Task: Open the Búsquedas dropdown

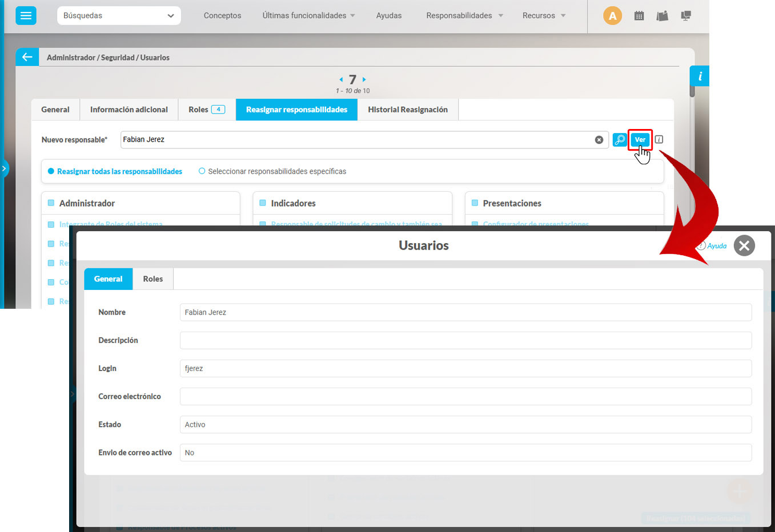Action: tap(119, 15)
